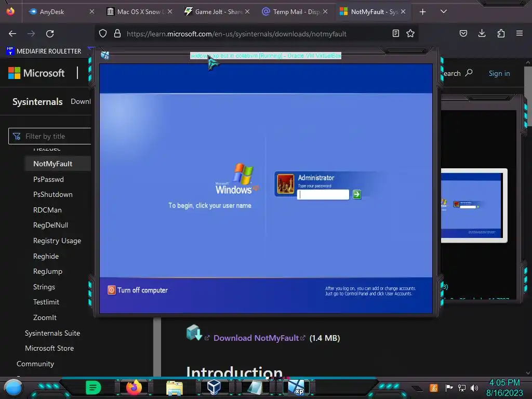Screen dimensions: 532x399
Task: Click Turn off computer in XP
Action: click(x=138, y=290)
